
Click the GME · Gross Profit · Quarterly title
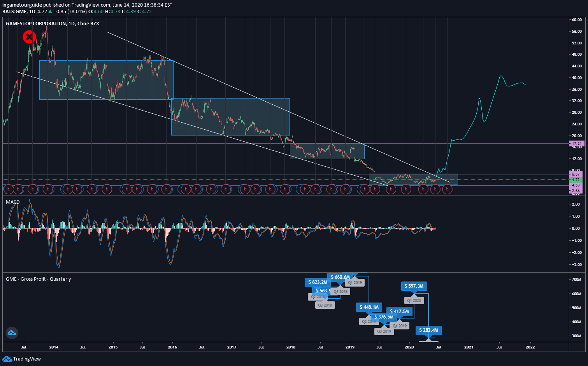pos(38,279)
